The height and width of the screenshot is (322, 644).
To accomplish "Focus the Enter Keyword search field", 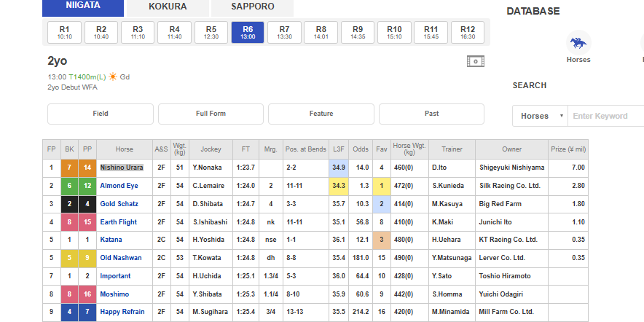I will (x=606, y=116).
